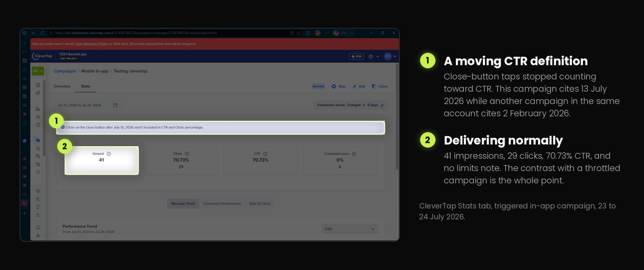Click the calendar icon in date range

pos(115,105)
